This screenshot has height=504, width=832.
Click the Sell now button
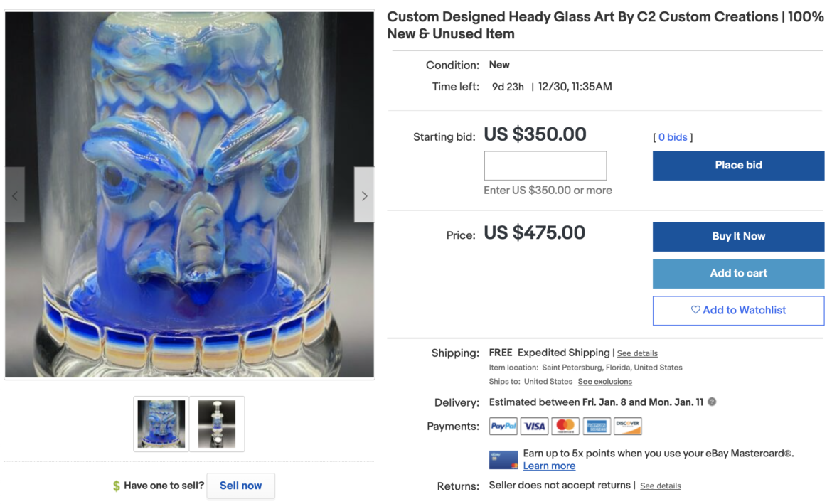point(240,486)
